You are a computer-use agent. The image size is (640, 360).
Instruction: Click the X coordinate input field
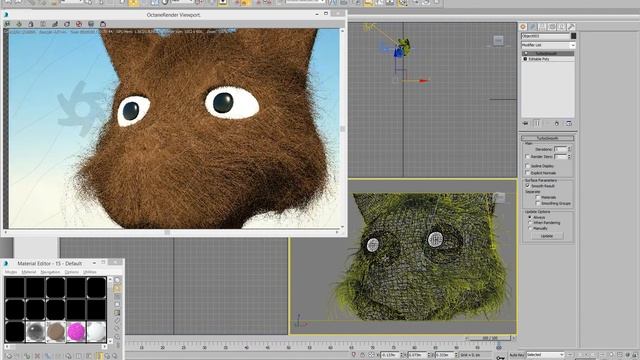pos(389,355)
